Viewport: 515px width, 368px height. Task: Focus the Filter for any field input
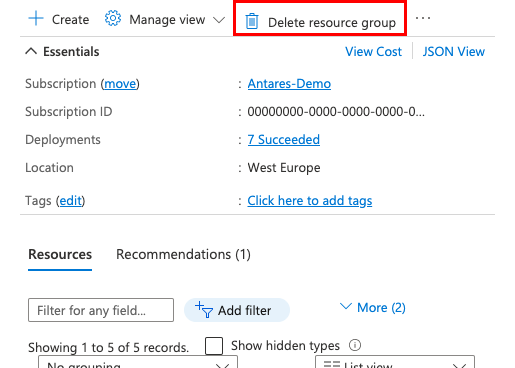pos(101,310)
